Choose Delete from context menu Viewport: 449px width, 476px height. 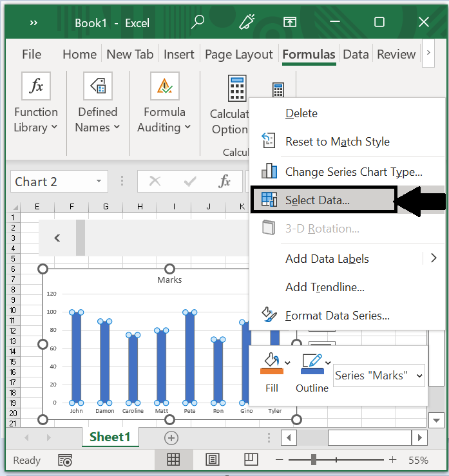click(347, 113)
